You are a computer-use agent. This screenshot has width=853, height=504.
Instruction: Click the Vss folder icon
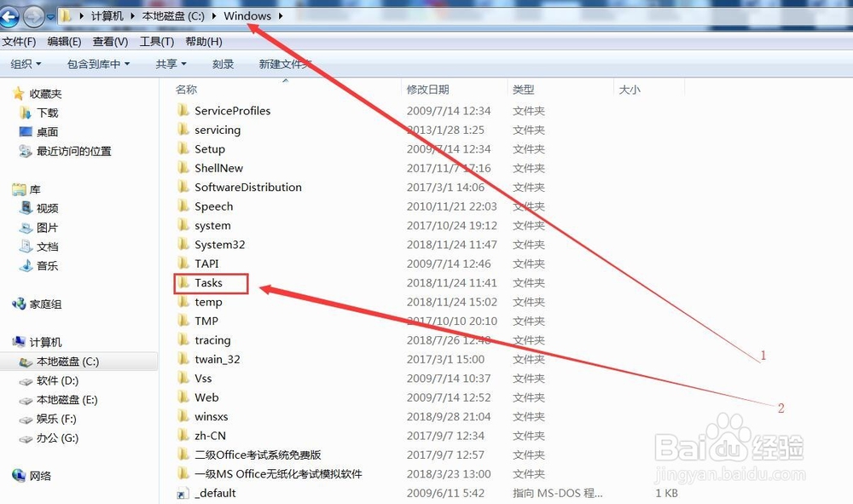[x=183, y=378]
